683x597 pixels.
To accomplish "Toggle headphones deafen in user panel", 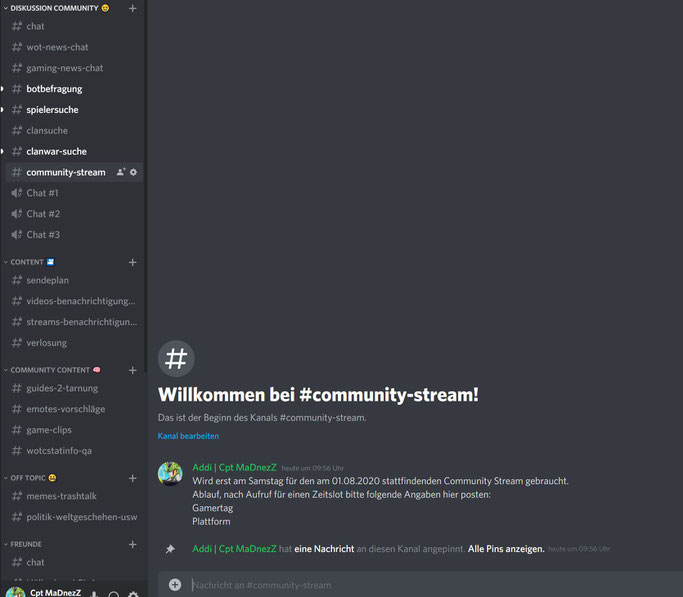I will (x=113, y=594).
